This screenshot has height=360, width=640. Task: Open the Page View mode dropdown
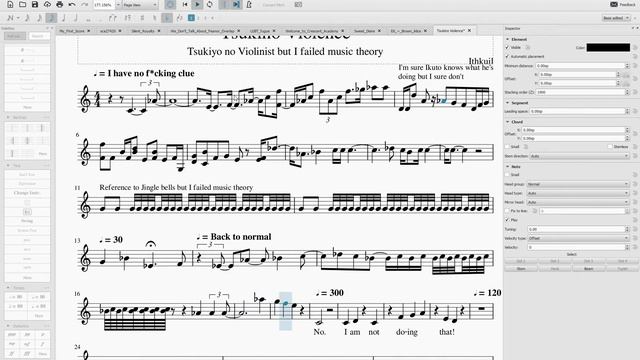click(x=140, y=5)
